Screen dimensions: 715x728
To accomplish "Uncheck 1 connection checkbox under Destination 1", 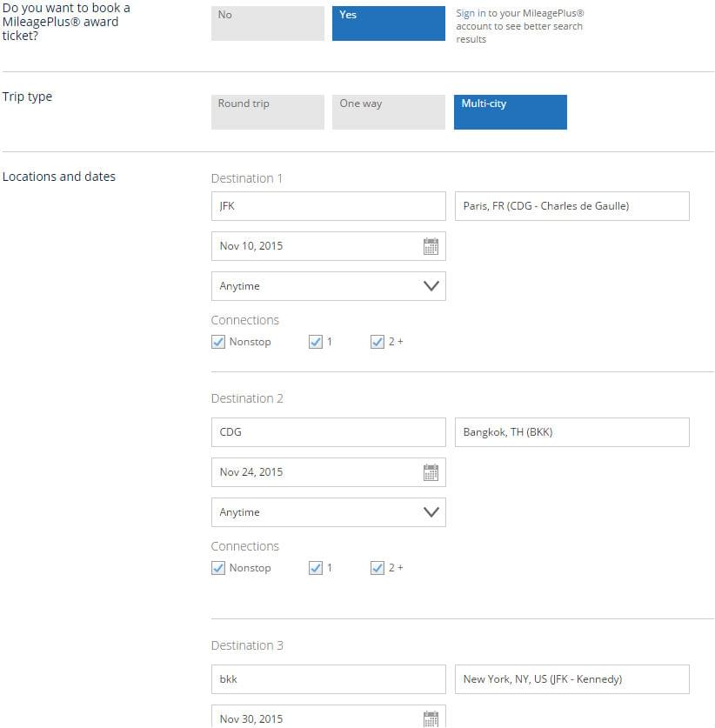I will click(x=316, y=342).
